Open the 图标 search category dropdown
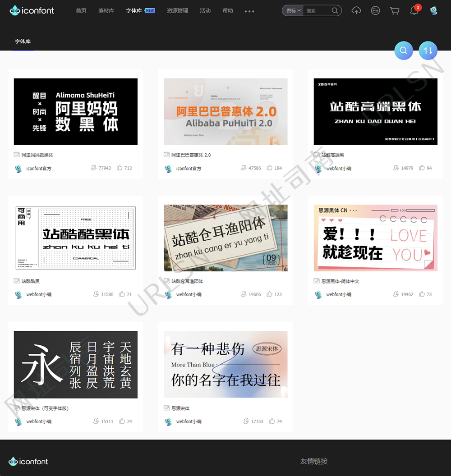The image size is (451, 476). click(x=292, y=10)
